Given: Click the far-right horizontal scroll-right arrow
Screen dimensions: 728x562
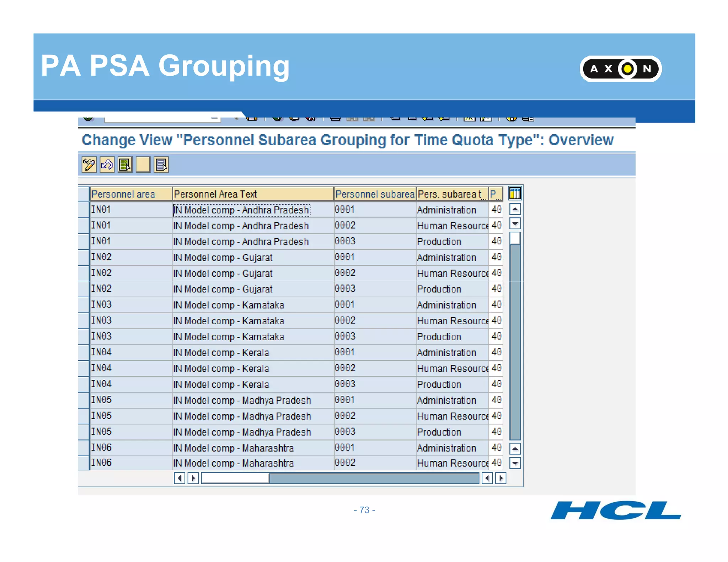Looking at the screenshot, I should 501,478.
